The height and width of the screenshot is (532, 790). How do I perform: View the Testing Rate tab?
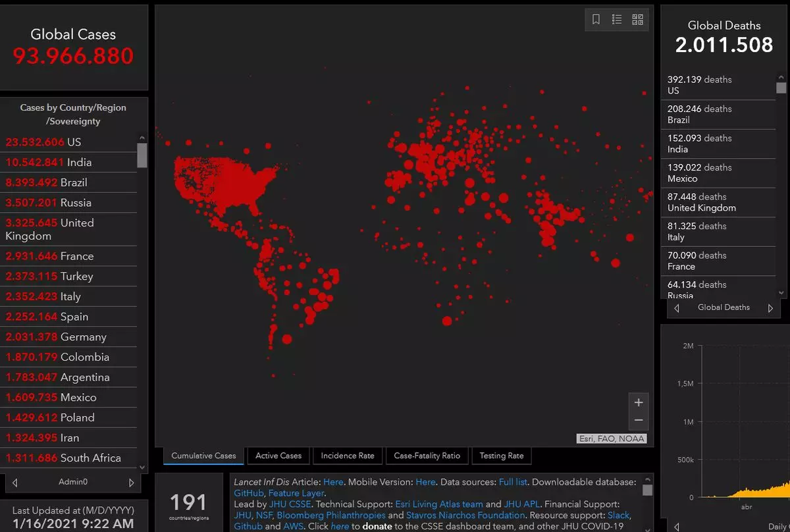click(502, 456)
